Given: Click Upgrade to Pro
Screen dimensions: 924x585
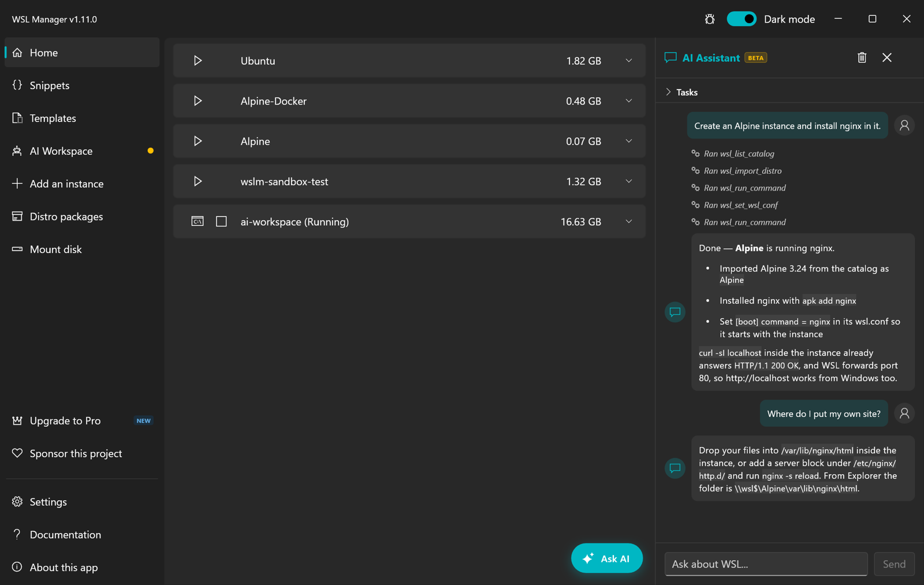Looking at the screenshot, I should [x=82, y=421].
